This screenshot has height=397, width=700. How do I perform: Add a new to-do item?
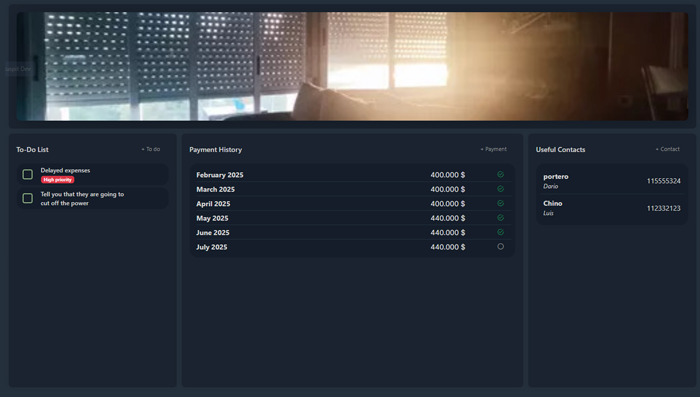[x=150, y=149]
